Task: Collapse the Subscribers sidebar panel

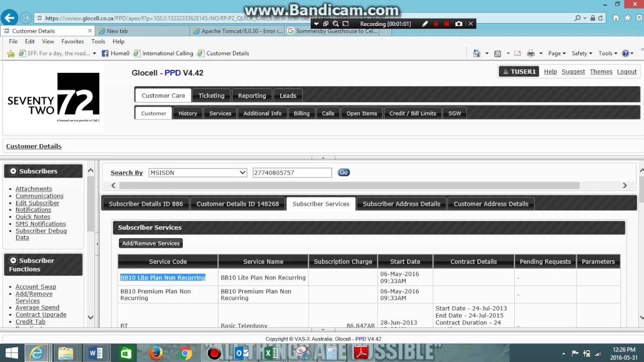Action: (13, 171)
